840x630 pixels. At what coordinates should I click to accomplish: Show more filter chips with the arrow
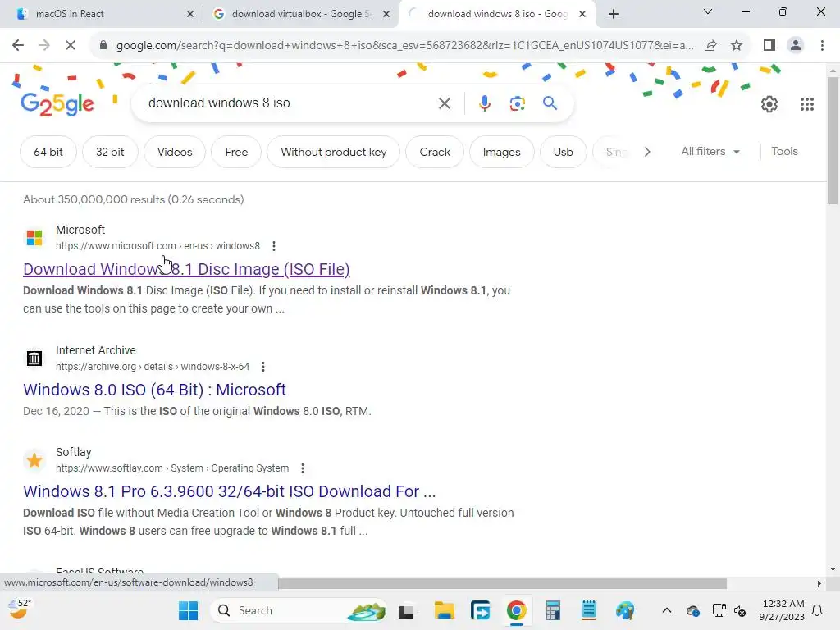point(647,152)
